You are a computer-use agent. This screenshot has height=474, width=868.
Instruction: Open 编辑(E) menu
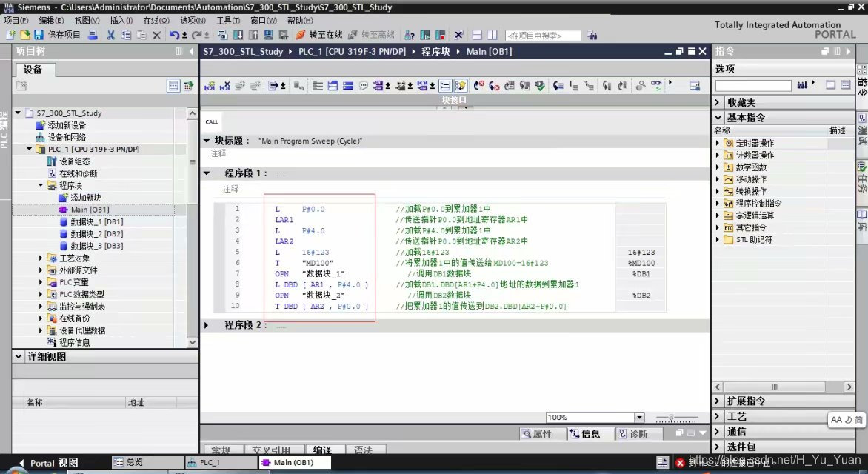51,21
